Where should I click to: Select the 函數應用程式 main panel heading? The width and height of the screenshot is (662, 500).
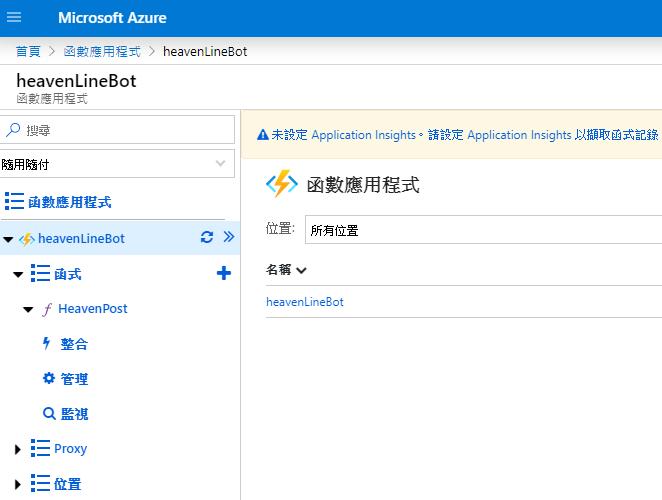363,185
